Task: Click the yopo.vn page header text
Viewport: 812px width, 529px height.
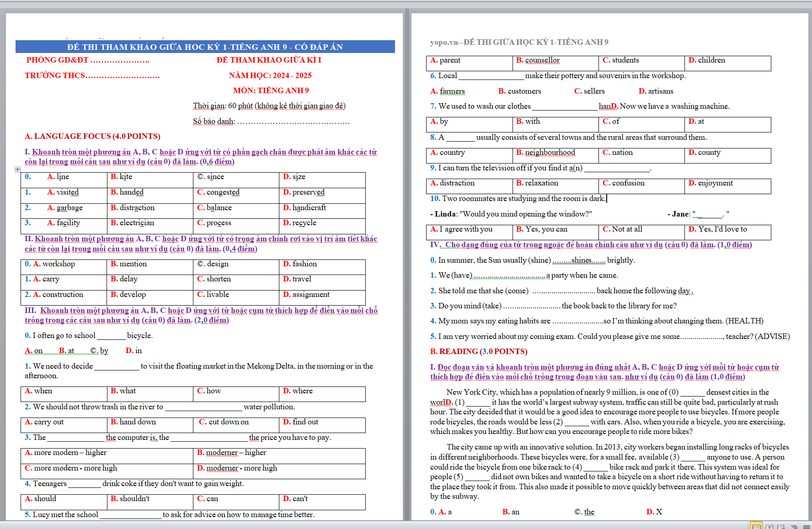Action: [519, 42]
